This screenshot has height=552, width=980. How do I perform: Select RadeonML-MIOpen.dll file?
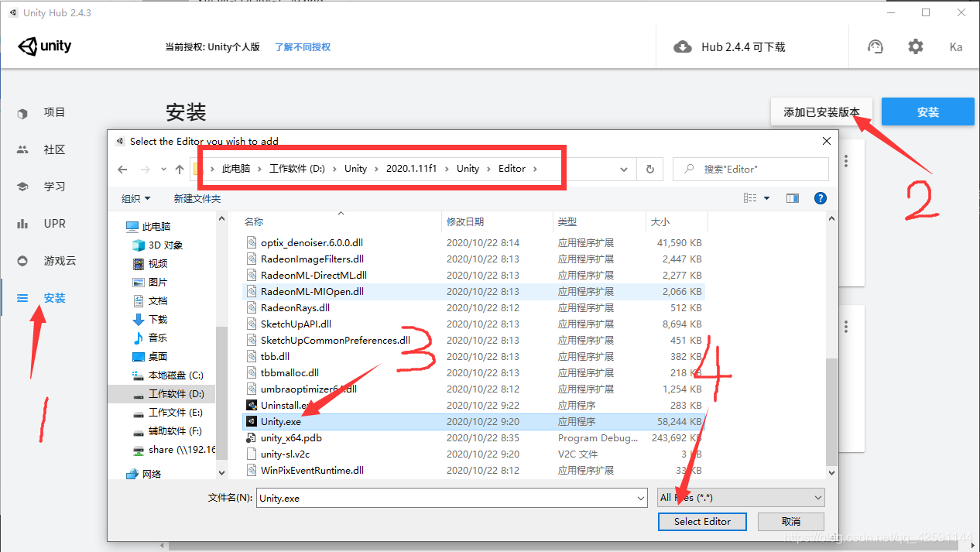point(473,292)
